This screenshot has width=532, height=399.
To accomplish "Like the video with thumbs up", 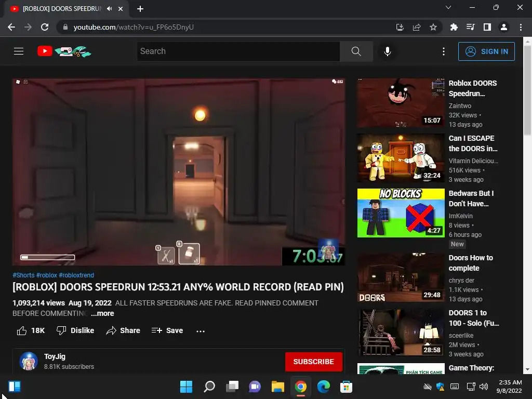I will [31, 330].
